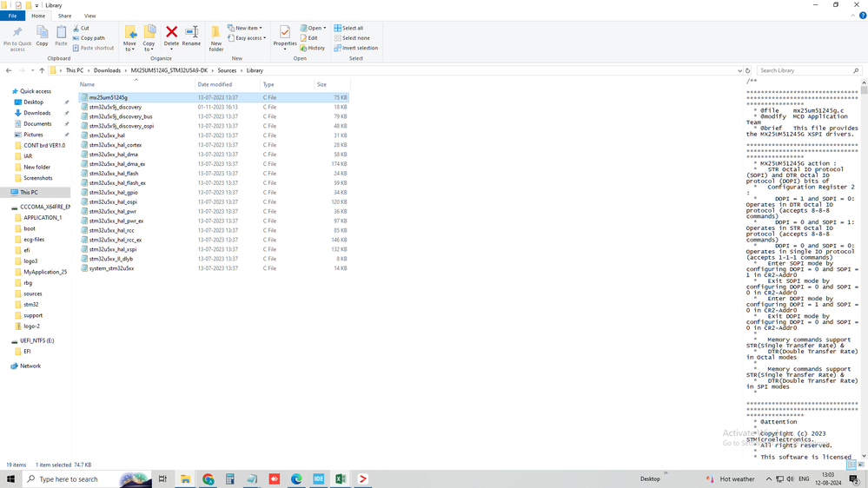
Task: Click Copy path in the ribbon
Action: pos(89,38)
